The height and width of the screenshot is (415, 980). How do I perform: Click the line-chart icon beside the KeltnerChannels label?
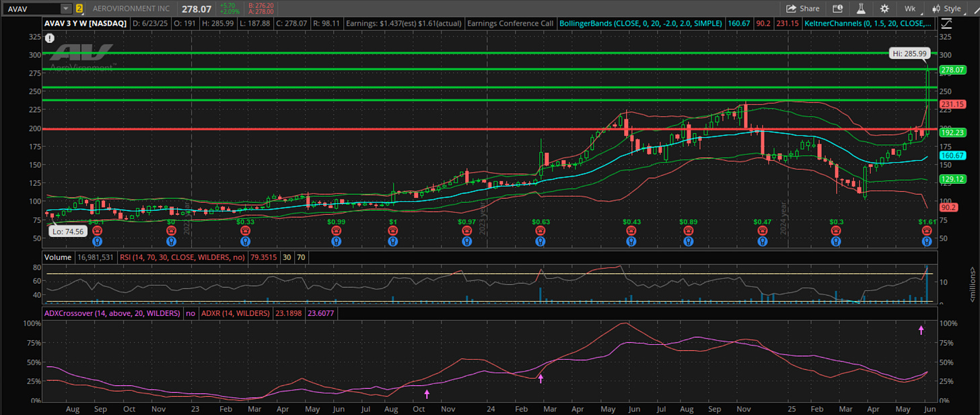[x=946, y=23]
